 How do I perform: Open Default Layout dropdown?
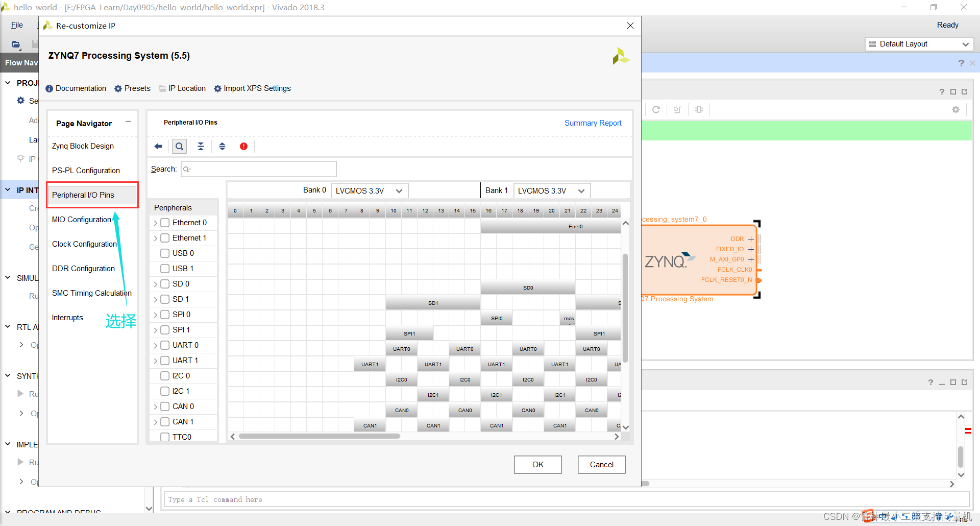[x=919, y=44]
